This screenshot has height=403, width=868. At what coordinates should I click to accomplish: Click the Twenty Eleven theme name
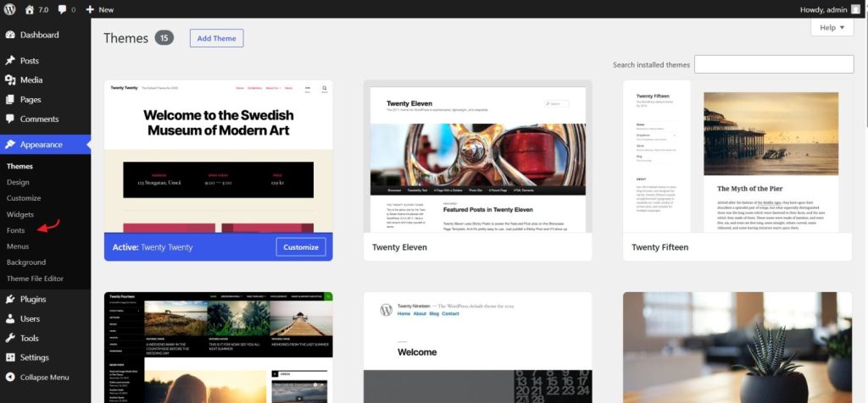pos(399,247)
